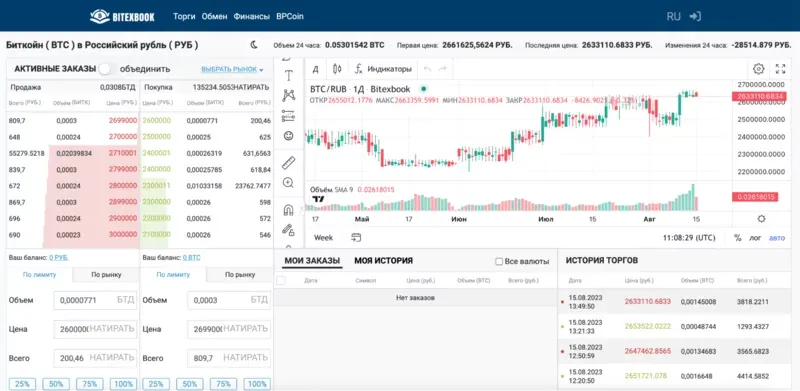Click the 0 BTC balance link

(192, 258)
